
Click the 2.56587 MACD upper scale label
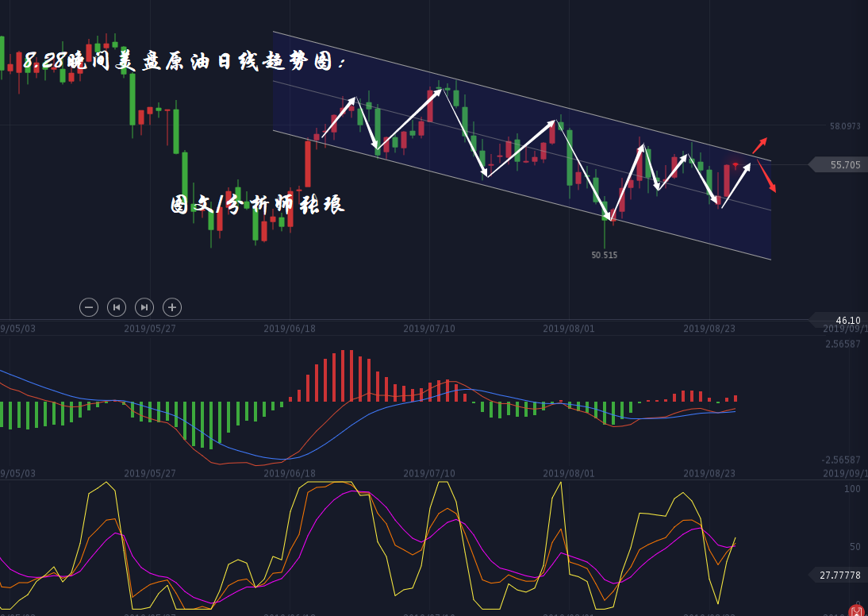842,344
